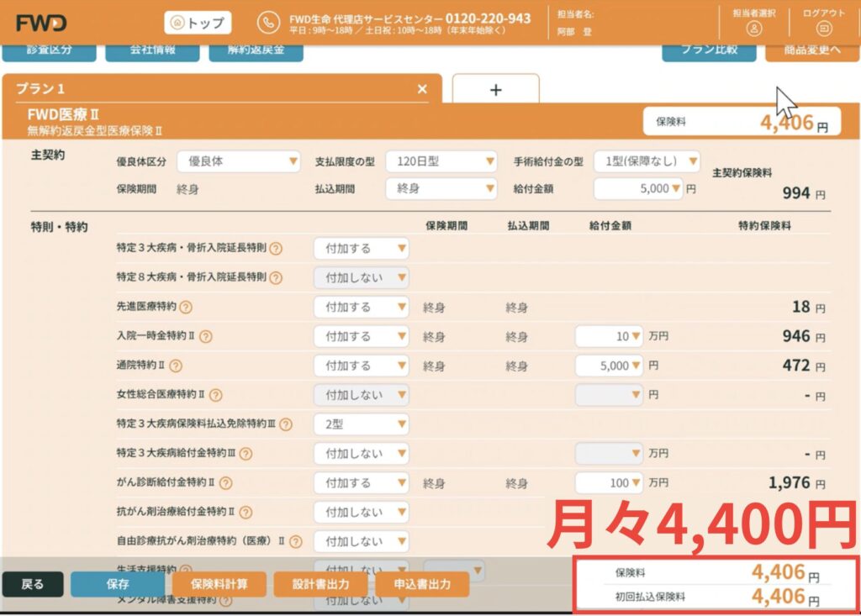Click the 994 円 主契約保険料 value
861x616 pixels.
point(803,194)
